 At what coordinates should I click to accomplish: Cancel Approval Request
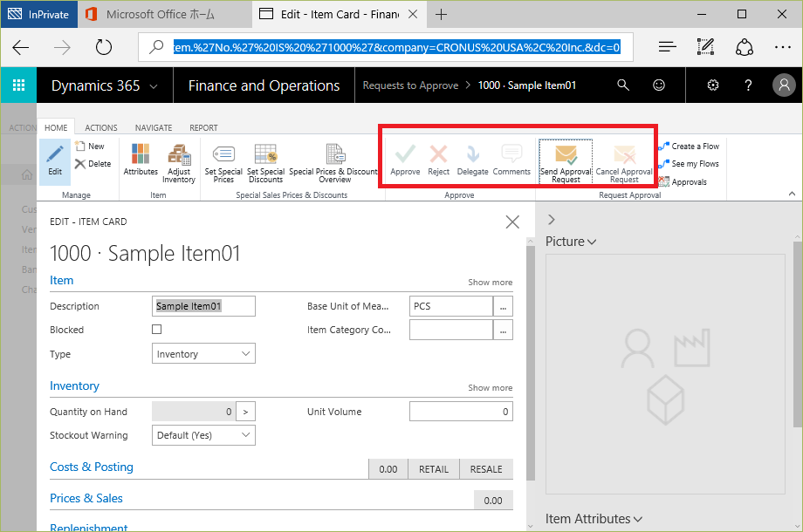tap(624, 163)
